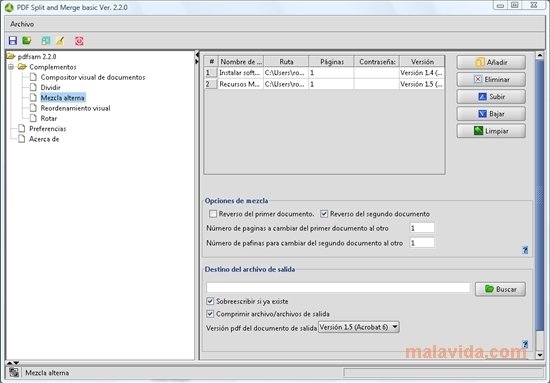Select Compositor visual de documentos in tree
Image resolution: width=550 pixels, height=383 pixels.
coord(93,77)
